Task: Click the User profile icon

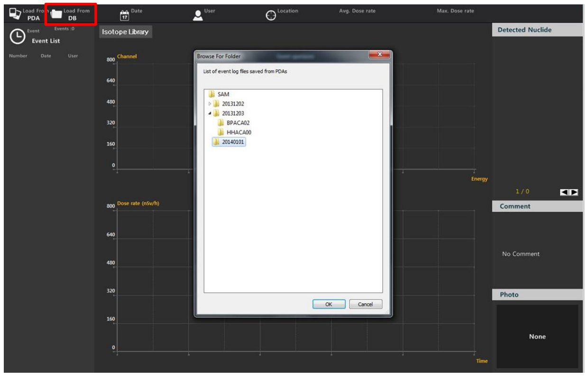Action: pyautogui.click(x=198, y=15)
